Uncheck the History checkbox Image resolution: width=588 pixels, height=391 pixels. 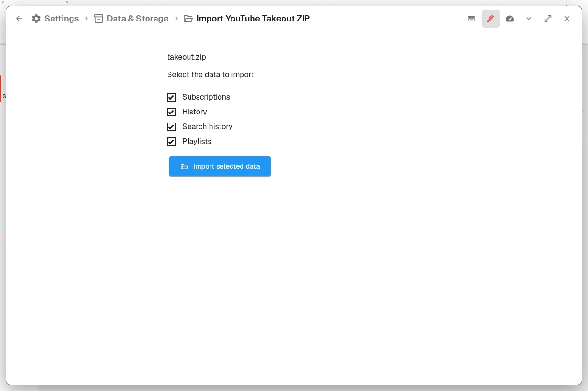pyautogui.click(x=171, y=112)
